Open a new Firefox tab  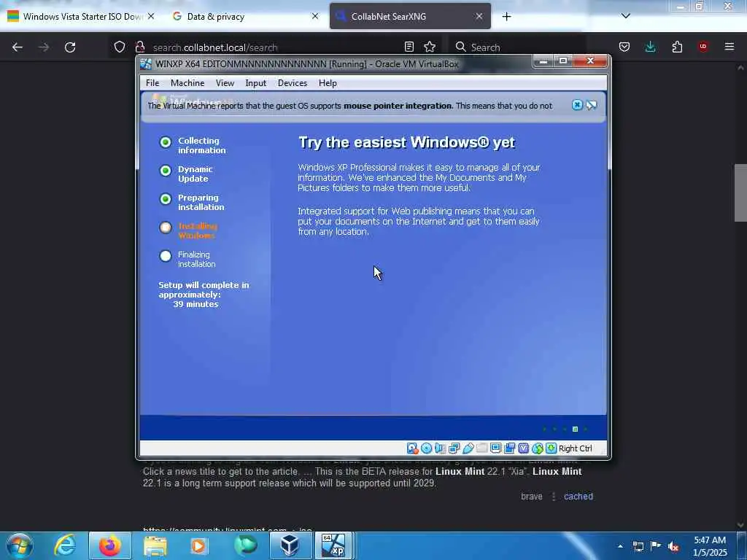point(506,17)
